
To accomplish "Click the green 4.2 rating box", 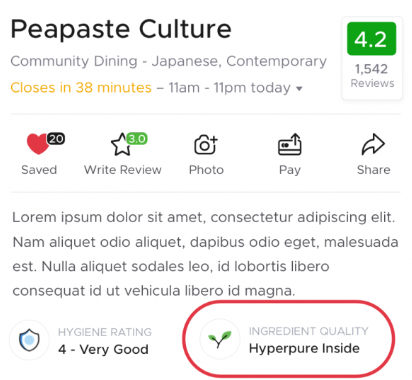I will [371, 39].
